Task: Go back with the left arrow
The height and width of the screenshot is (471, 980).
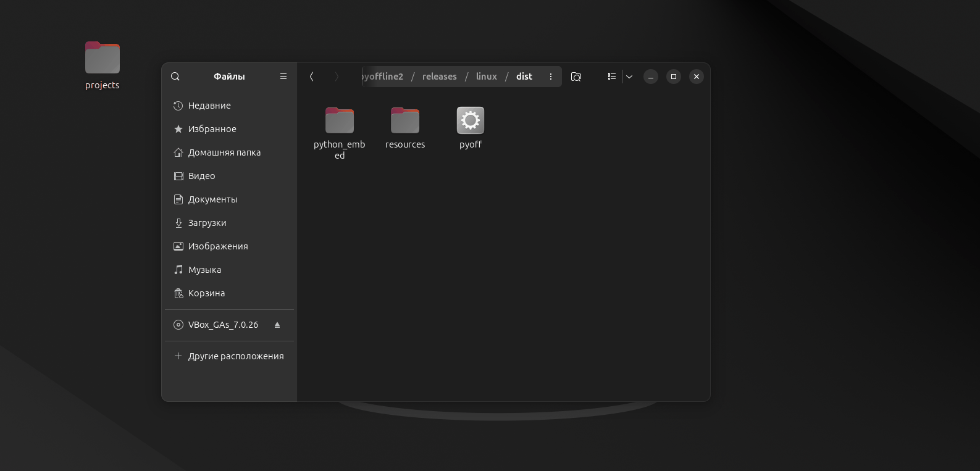Action: 312,77
